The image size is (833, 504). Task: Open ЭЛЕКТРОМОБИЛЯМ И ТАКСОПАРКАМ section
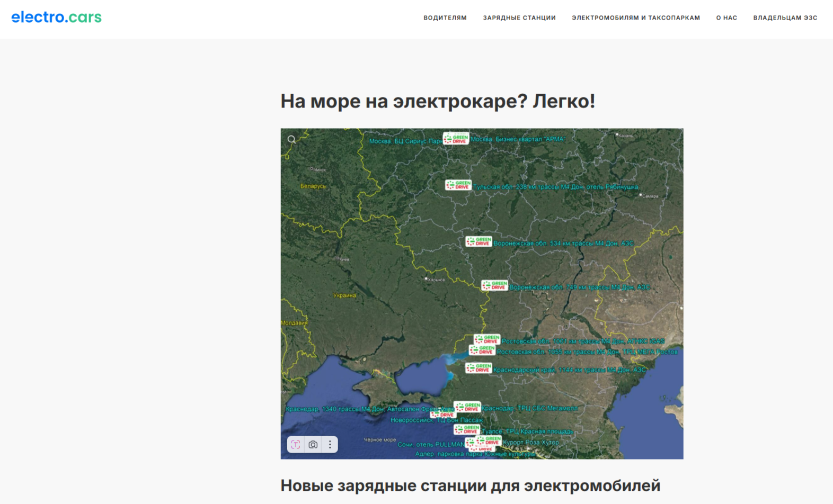tap(635, 18)
